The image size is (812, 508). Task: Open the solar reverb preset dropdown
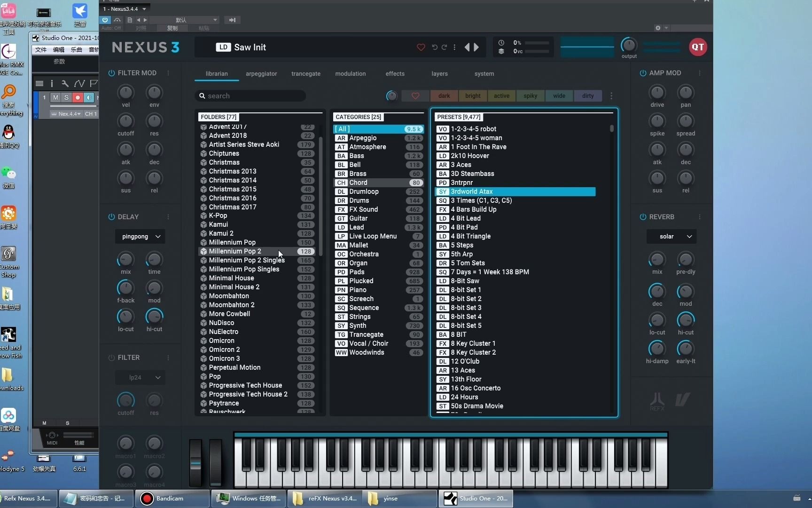671,237
